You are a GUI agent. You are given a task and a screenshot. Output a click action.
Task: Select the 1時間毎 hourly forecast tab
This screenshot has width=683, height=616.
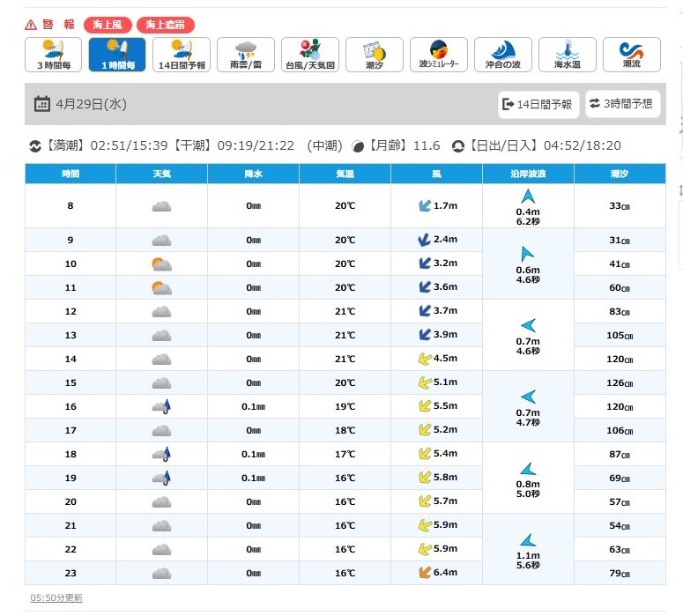point(117,55)
